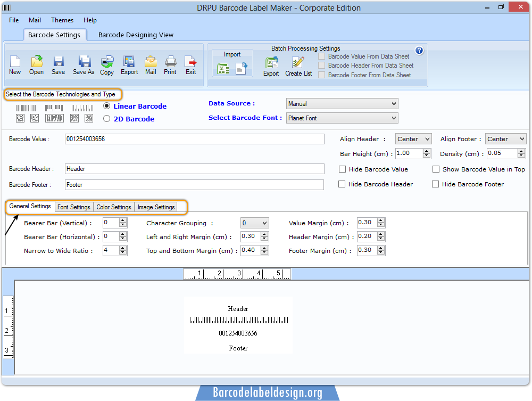Select the Linear Barcode radio button
Screen dimensions: 532x401
[x=106, y=106]
